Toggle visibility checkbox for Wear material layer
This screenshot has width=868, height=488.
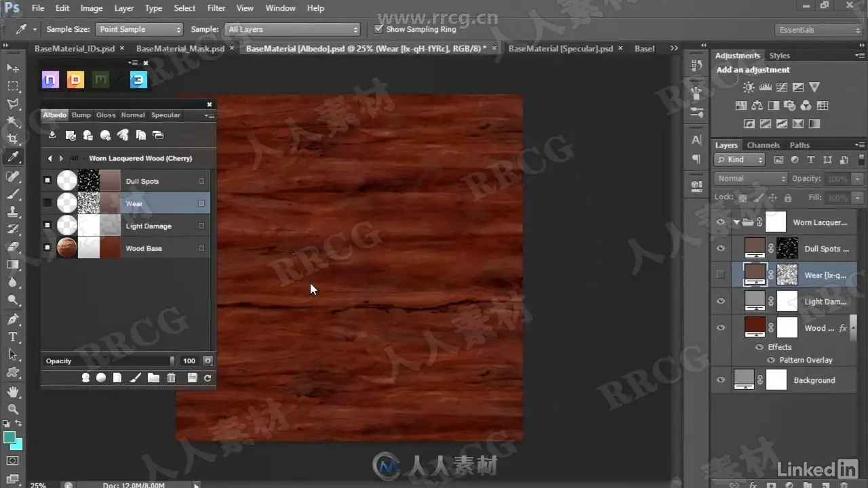click(x=47, y=203)
